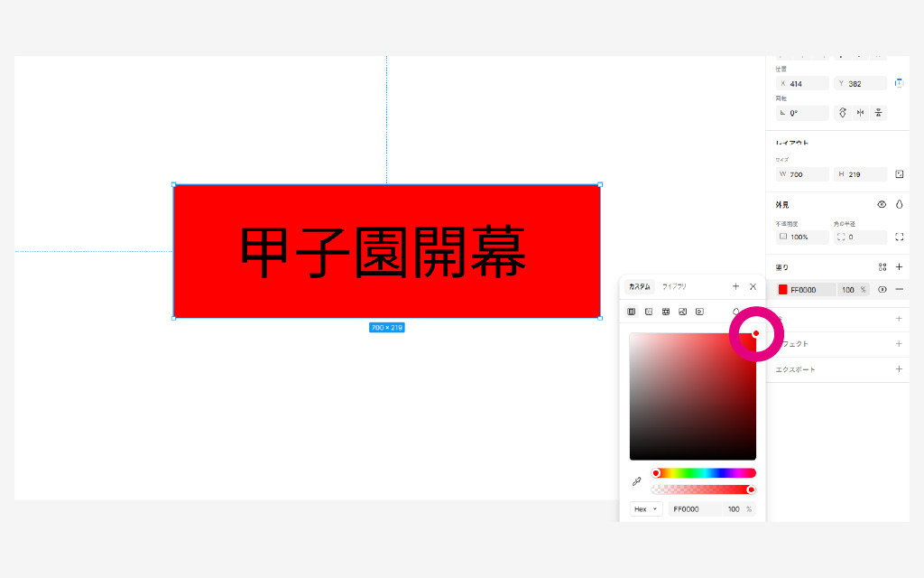The image size is (924, 578).
Task: Activate the eyedropper color picker tool
Action: click(x=636, y=481)
